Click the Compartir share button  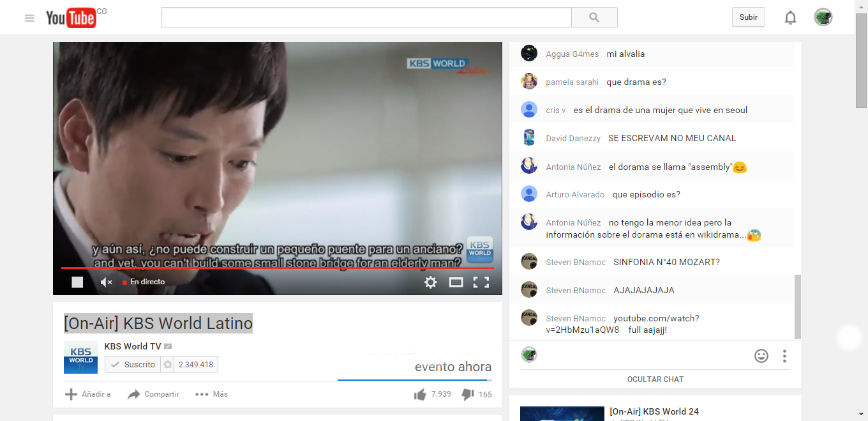click(x=153, y=394)
